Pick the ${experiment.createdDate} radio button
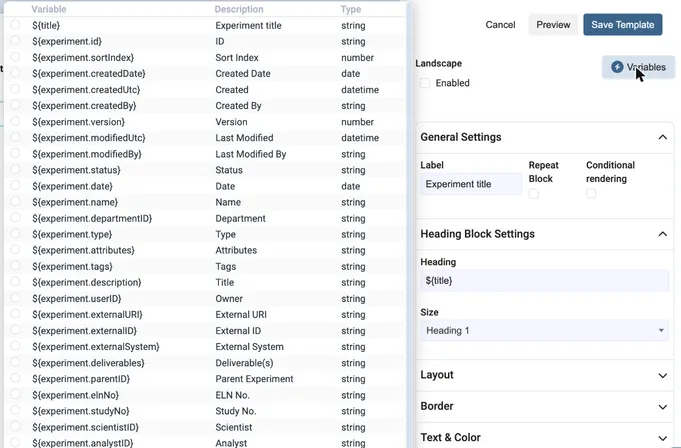Screen dimensions: 681x448 15,72
